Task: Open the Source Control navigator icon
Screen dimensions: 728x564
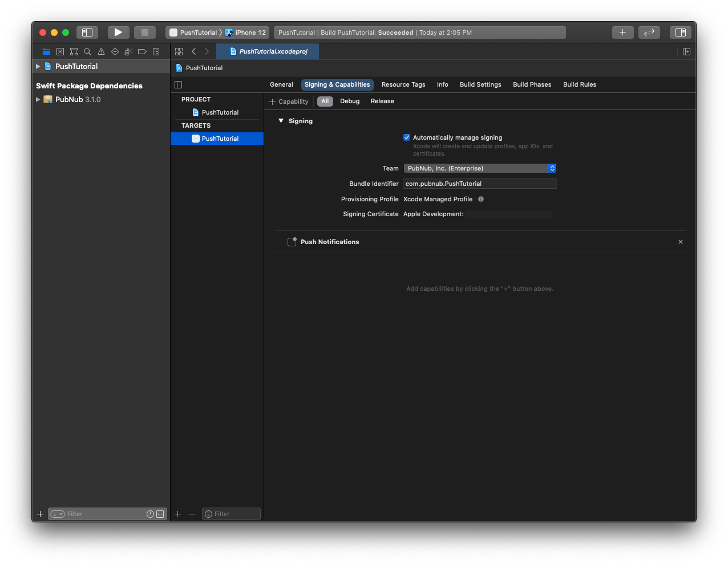Action: [x=60, y=51]
